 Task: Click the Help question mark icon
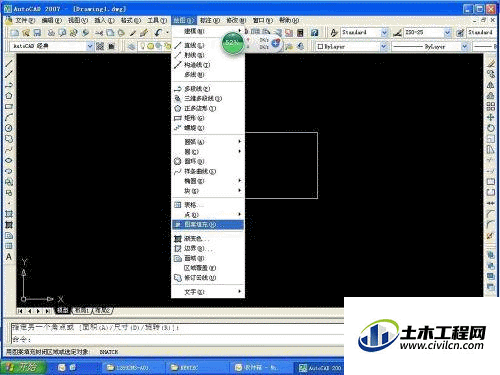(x=314, y=33)
